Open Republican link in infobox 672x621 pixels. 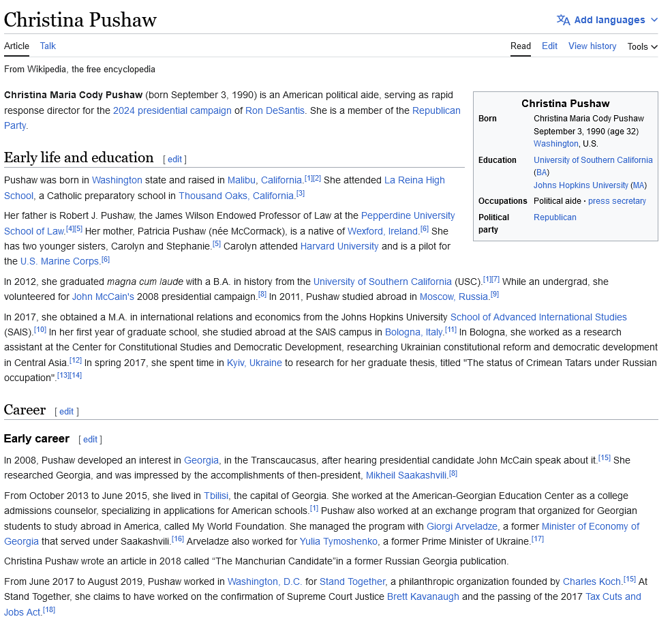(x=555, y=217)
